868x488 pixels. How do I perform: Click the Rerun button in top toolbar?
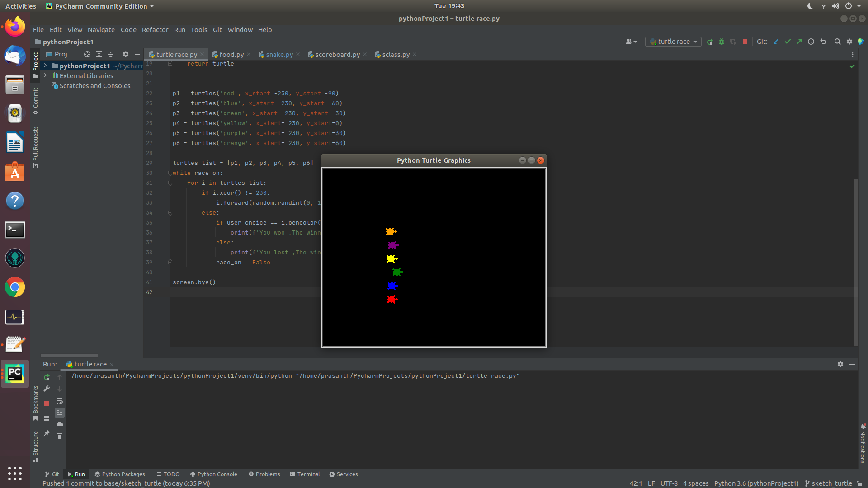(710, 42)
